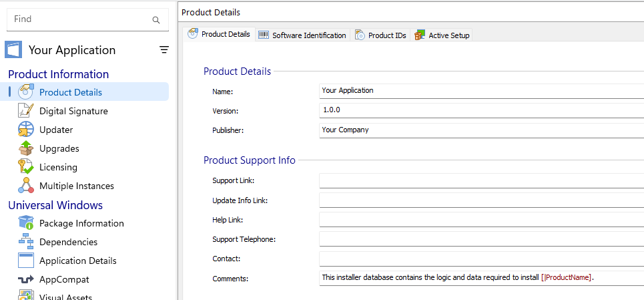Screen dimensions: 644x300
Task: Click the Publisher input field
Action: [x=481, y=130]
